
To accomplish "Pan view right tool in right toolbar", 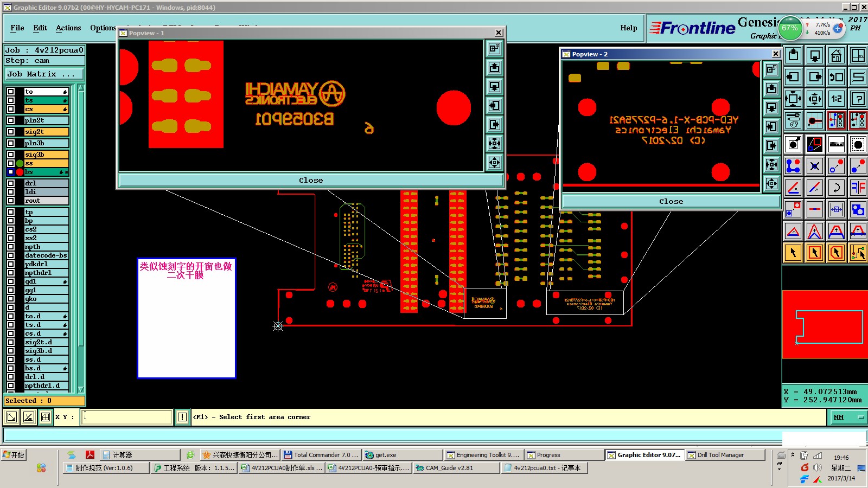I will 815,77.
